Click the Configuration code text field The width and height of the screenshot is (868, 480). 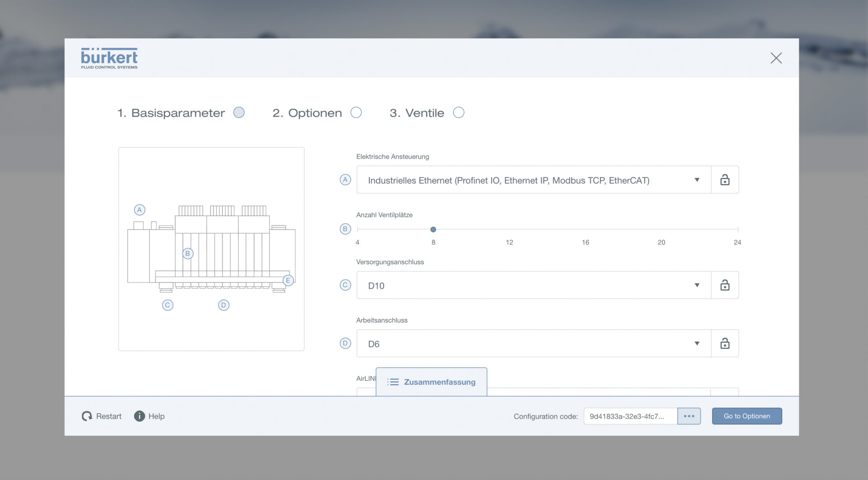(630, 416)
